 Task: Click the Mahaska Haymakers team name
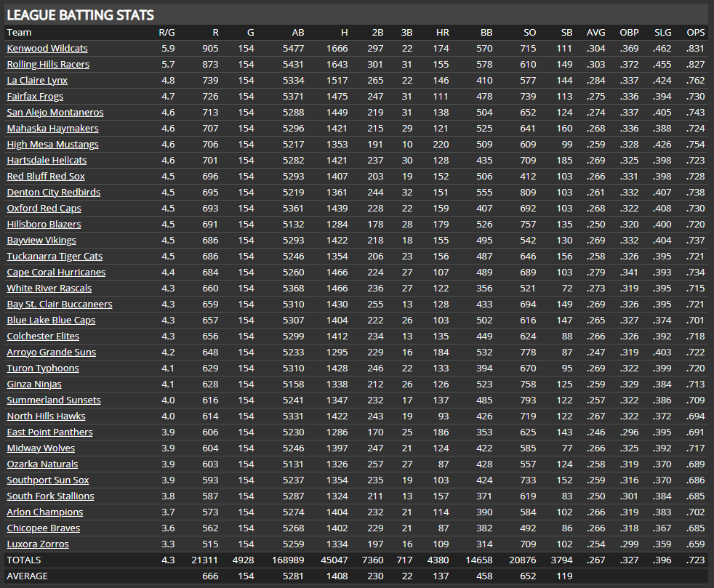pyautogui.click(x=50, y=128)
